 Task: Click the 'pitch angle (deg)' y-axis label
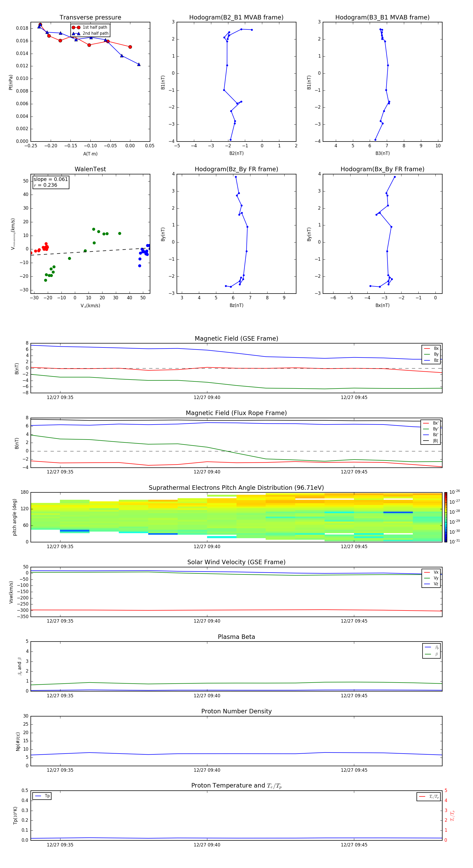click(15, 517)
